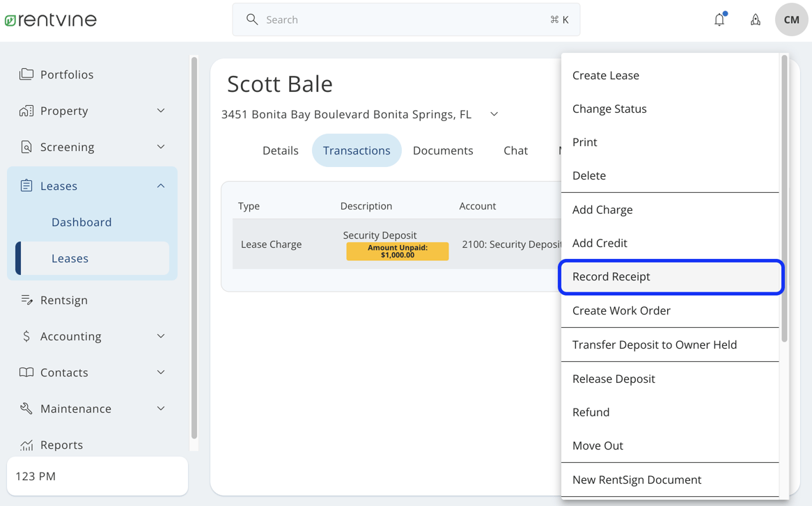Click the Rentsign sidebar icon

click(26, 300)
